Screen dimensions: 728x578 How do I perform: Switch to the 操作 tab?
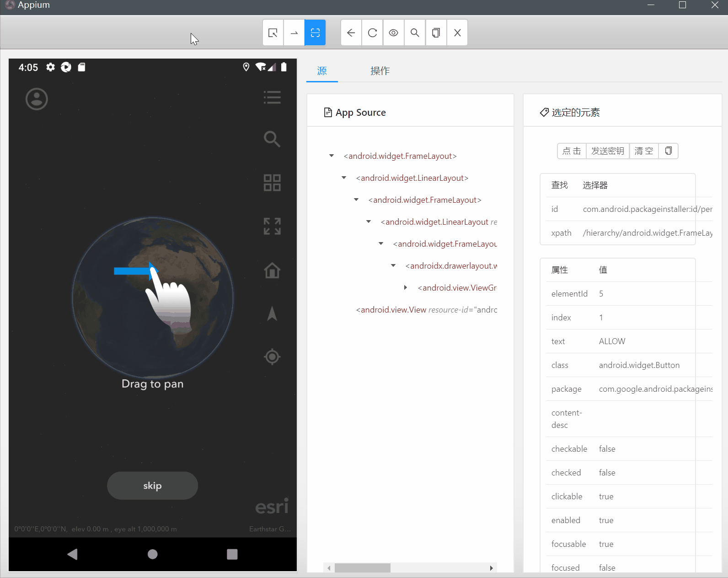[380, 71]
